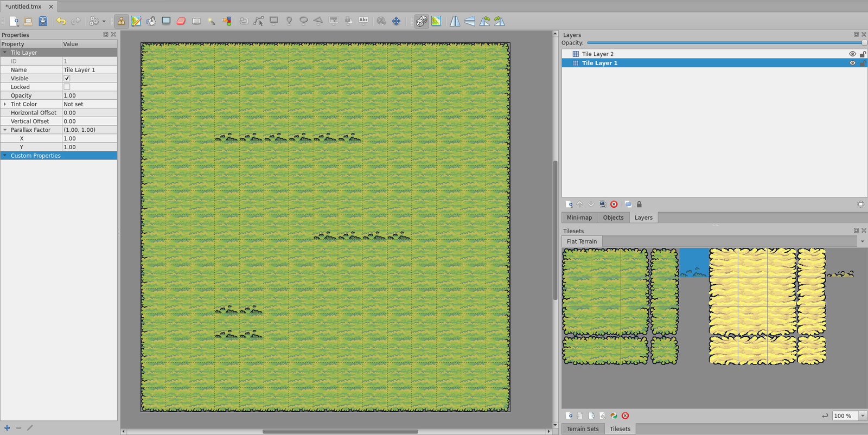This screenshot has height=435, width=868.
Task: Adjust the layer Opacity slider
Action: [x=726, y=43]
